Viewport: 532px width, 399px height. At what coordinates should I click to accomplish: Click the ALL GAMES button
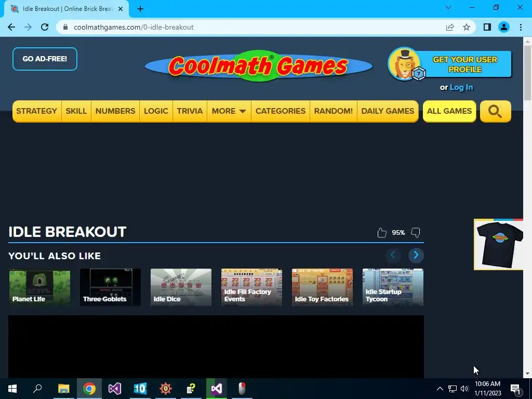point(449,111)
